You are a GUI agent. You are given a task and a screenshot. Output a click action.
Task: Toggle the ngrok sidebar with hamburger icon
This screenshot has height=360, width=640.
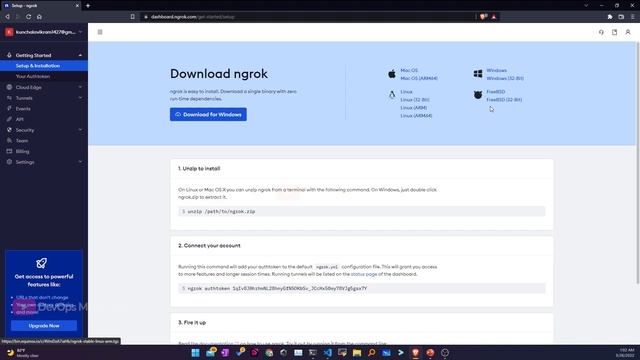coord(100,32)
